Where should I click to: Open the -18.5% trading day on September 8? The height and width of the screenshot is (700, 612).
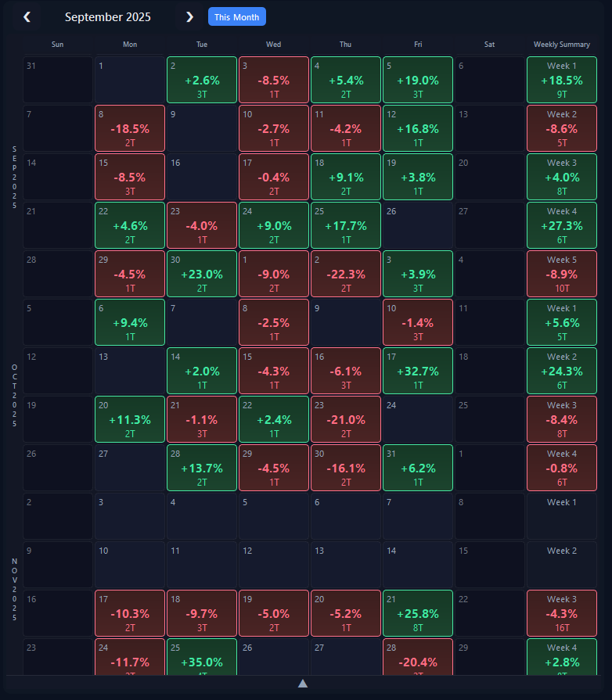click(129, 127)
